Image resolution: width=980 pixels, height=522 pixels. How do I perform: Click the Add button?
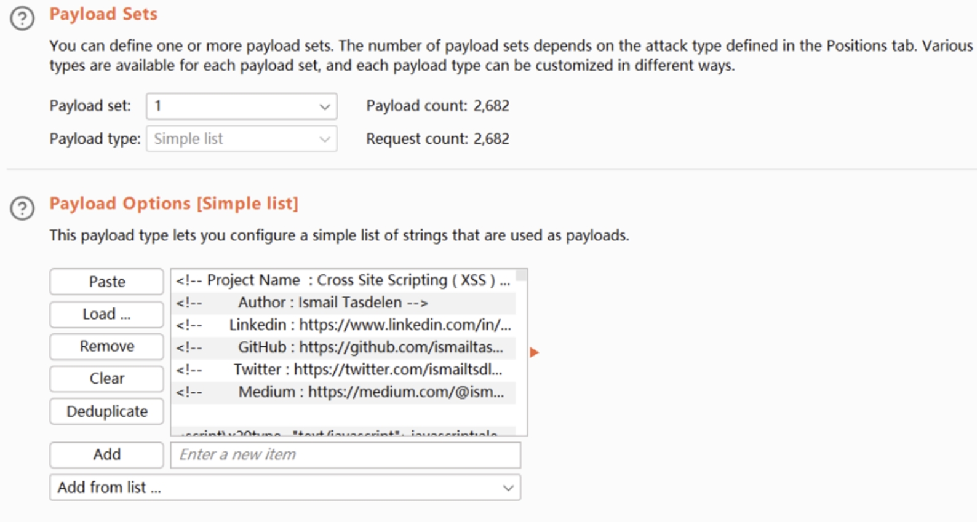coord(106,454)
